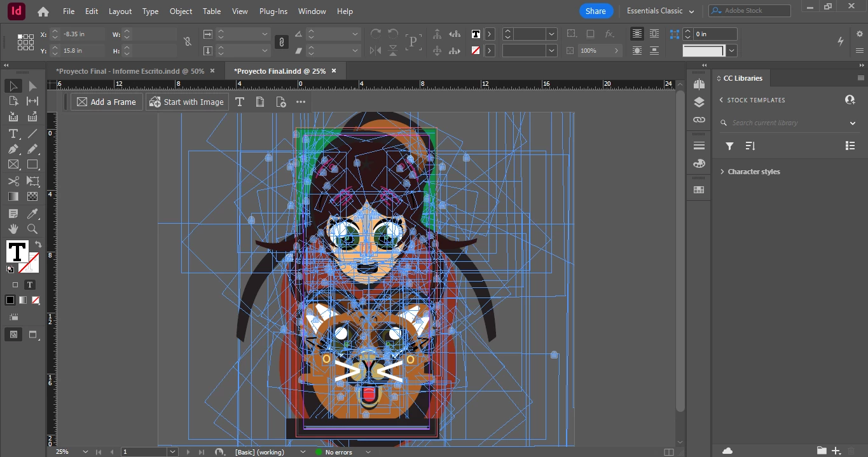Go to InDesign Home screen

tap(43, 11)
